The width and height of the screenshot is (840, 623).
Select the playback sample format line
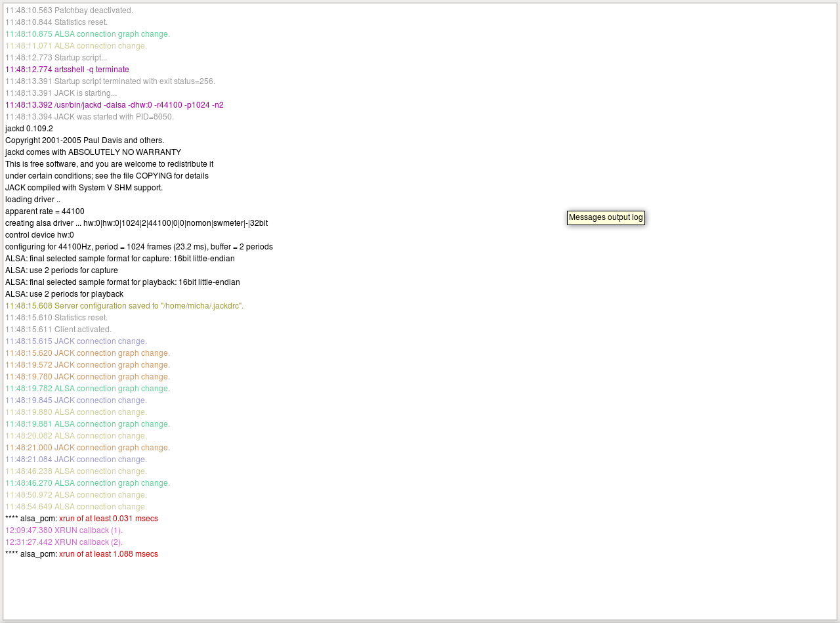pyautogui.click(x=123, y=282)
